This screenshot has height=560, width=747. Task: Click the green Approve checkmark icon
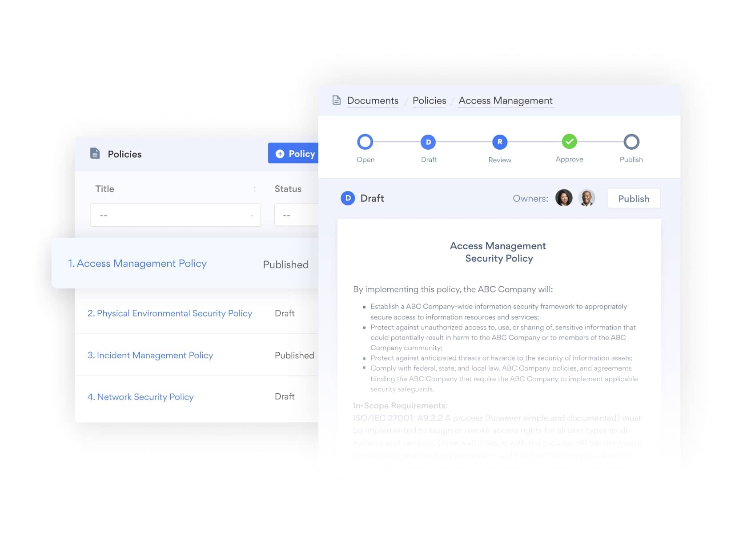click(570, 142)
